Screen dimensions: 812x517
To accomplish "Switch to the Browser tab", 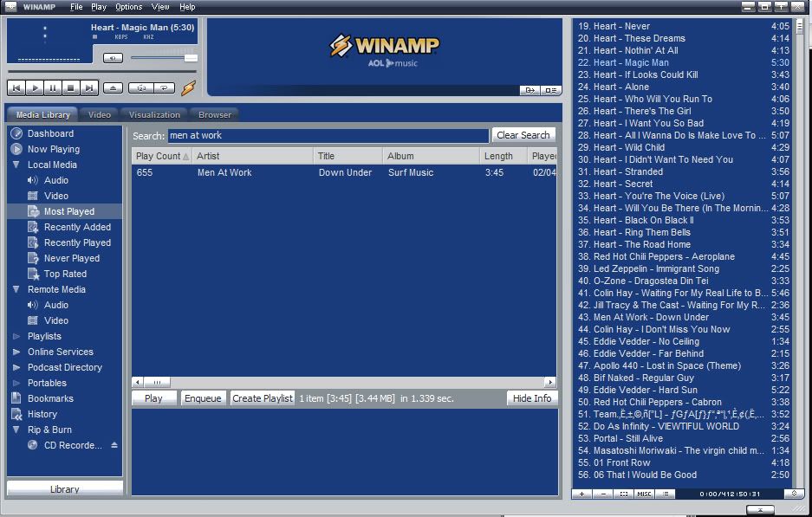I will coord(214,115).
